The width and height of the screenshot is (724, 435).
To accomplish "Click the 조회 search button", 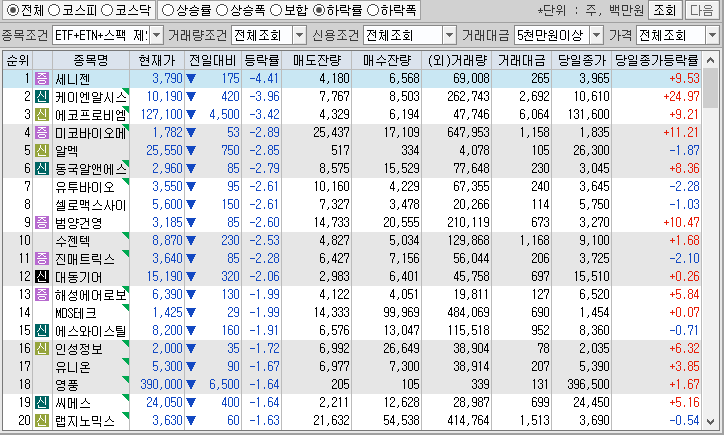I will click(x=664, y=10).
